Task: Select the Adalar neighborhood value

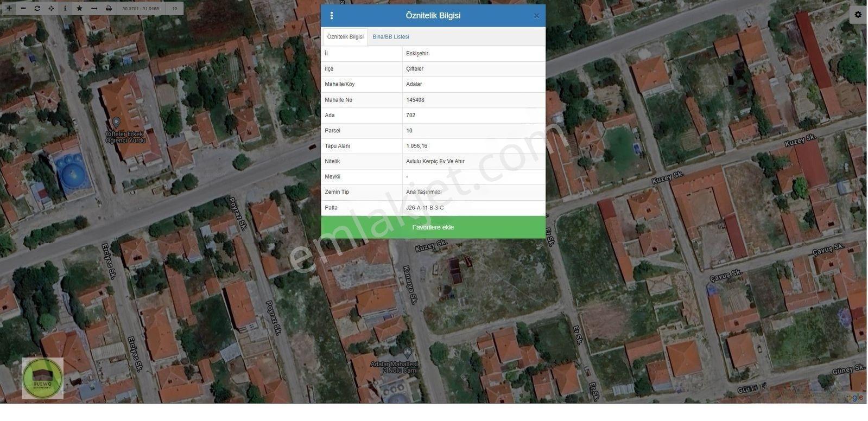Action: click(474, 85)
